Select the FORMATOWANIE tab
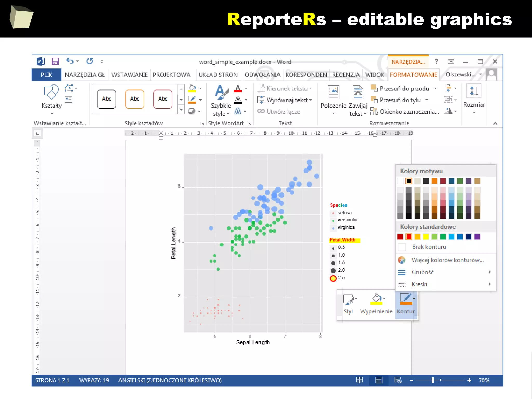 tap(414, 75)
